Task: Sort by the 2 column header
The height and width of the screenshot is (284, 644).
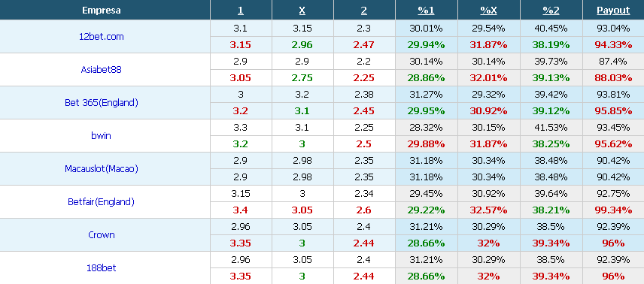Action: coord(364,11)
